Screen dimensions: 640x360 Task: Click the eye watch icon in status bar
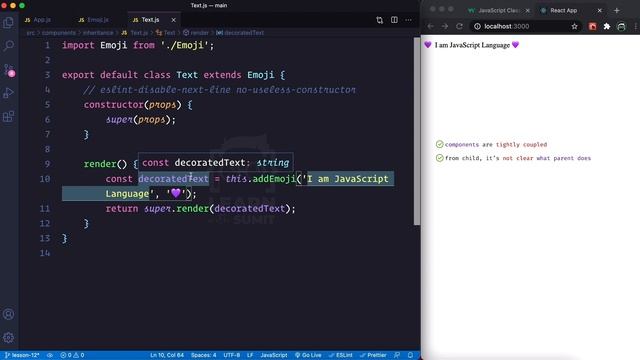[x=50, y=355]
